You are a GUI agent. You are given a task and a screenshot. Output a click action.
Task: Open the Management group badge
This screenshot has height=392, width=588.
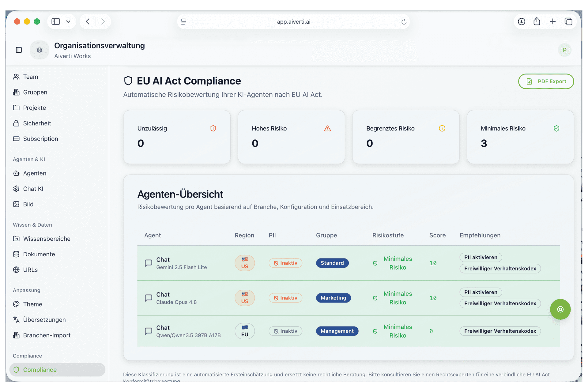[x=337, y=331]
